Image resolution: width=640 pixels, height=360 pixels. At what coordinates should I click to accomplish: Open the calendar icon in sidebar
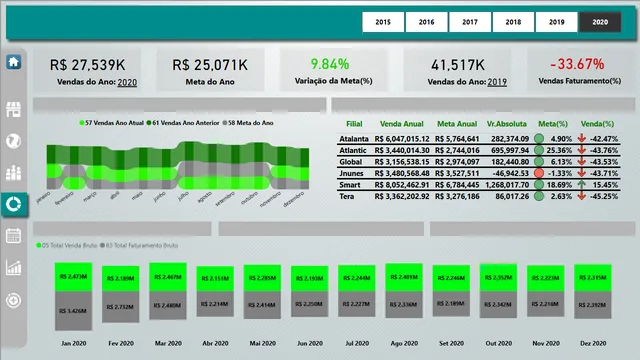point(13,236)
